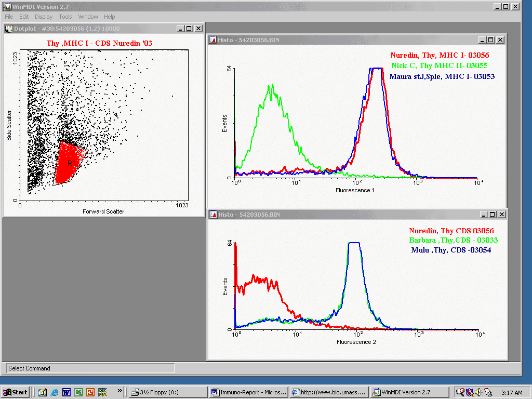
Task: Launch Microsoft Word from quick launch
Action: pyautogui.click(x=66, y=392)
